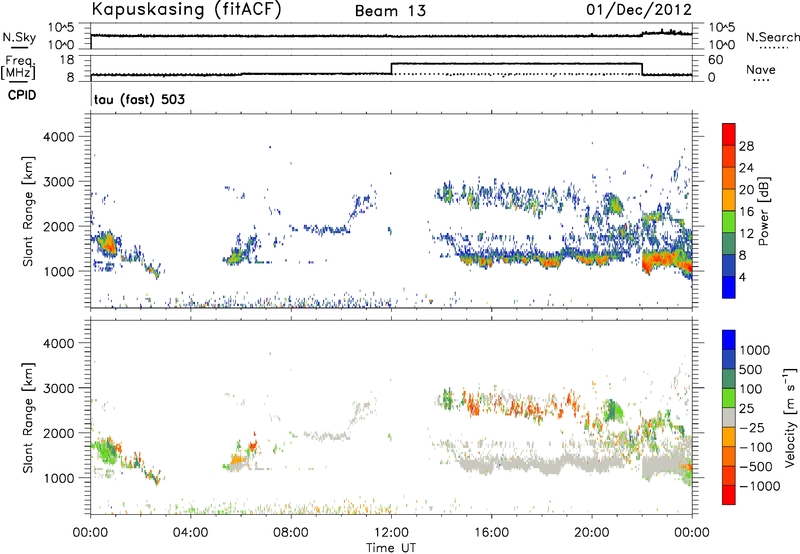Click the 16 tick on Power colorbar
800x554 pixels.
point(746,212)
